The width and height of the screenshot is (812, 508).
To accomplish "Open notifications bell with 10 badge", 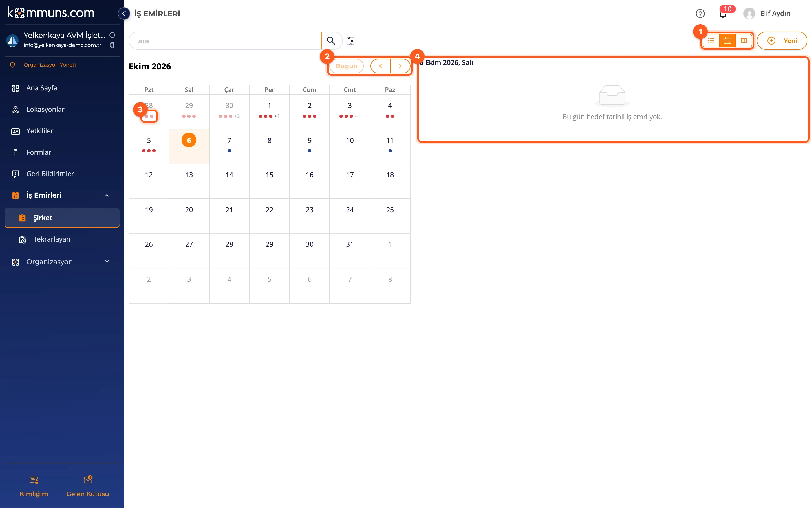I will point(723,14).
